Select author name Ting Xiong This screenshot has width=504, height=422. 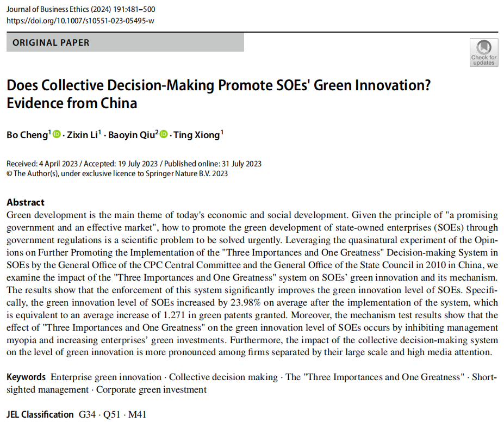pos(196,136)
